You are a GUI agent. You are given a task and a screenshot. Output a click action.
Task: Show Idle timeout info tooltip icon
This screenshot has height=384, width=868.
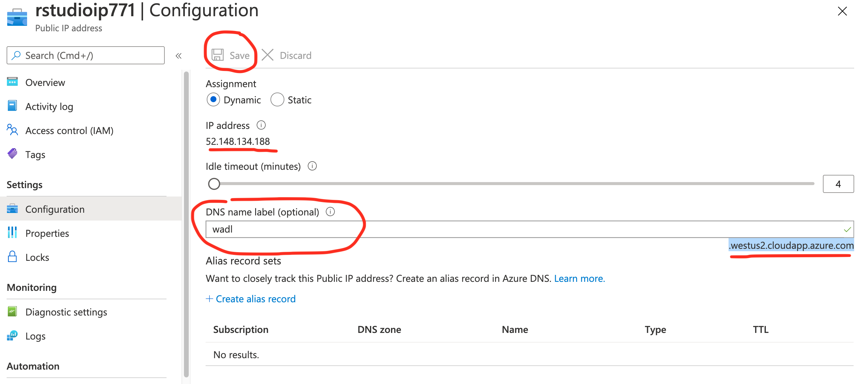pos(312,166)
